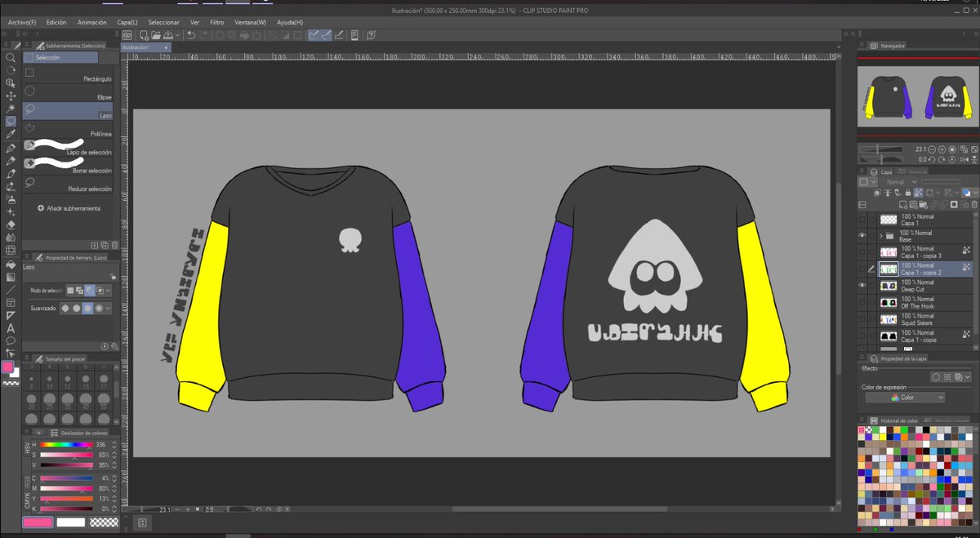Viewport: 980px width, 538px height.
Task: Click the delete sub tool trash icon
Action: [x=114, y=244]
